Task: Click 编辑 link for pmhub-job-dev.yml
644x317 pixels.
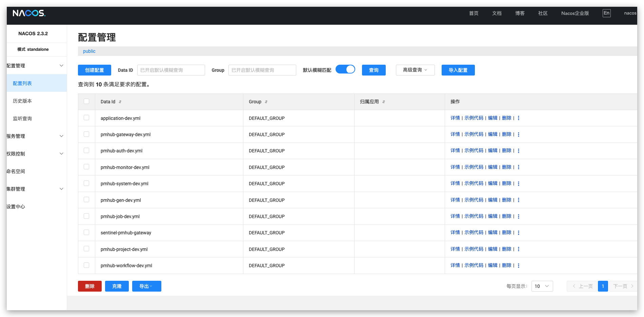Action: click(x=492, y=216)
